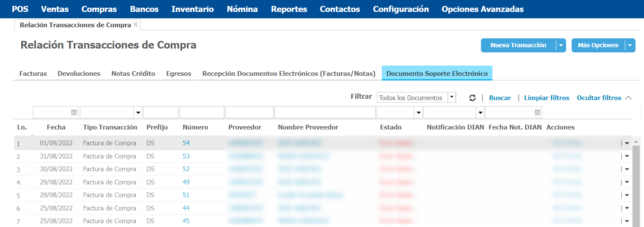Click Limpiar filtros link
Viewport: 644px width, 227px height.
pos(547,98)
